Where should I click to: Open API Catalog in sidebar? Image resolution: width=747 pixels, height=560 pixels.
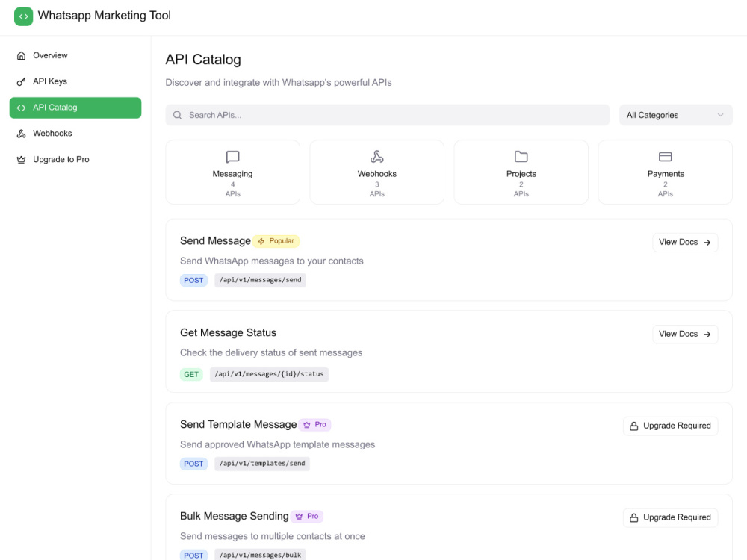point(75,108)
